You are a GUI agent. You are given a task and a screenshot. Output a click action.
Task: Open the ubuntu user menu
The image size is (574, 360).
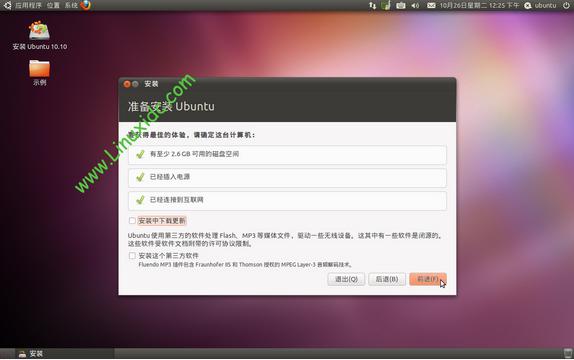(x=545, y=5)
